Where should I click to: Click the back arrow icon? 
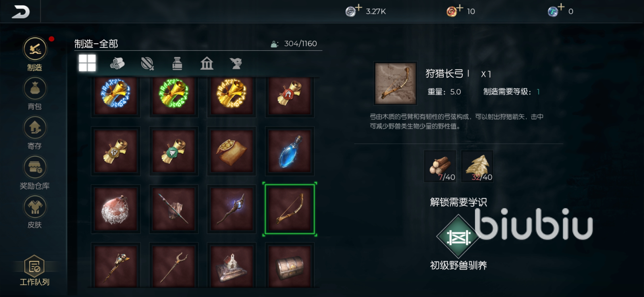[20, 12]
